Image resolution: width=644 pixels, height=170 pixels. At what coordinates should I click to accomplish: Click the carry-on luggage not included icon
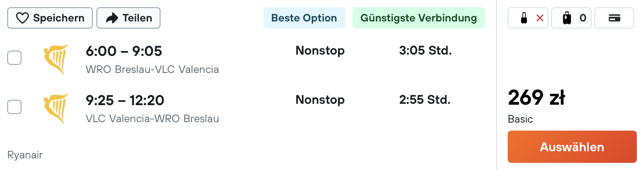click(x=528, y=18)
